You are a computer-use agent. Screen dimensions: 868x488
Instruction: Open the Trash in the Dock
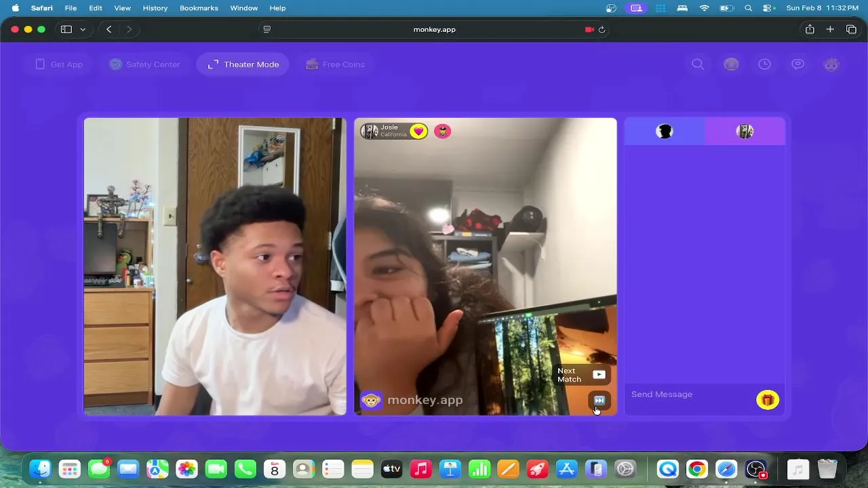coord(827,469)
